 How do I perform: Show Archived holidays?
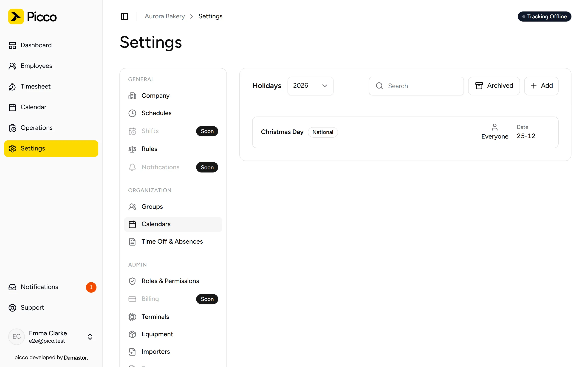point(494,86)
